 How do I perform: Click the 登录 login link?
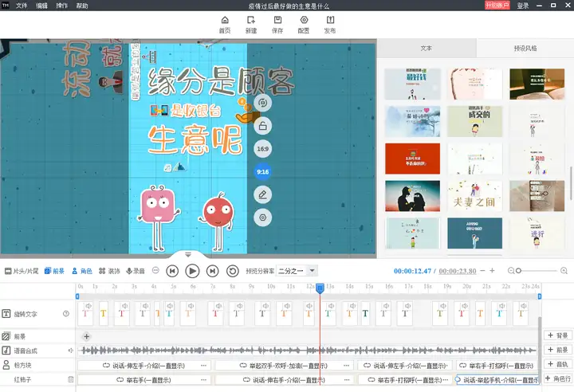coord(523,6)
